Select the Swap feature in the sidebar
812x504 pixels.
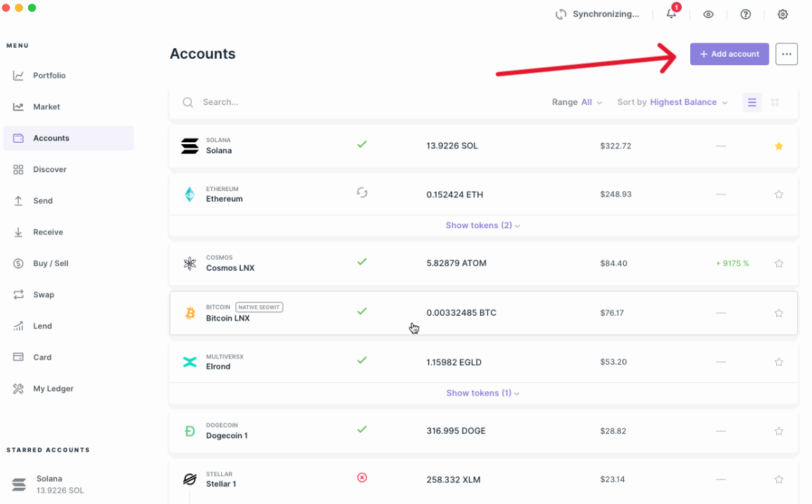point(44,294)
